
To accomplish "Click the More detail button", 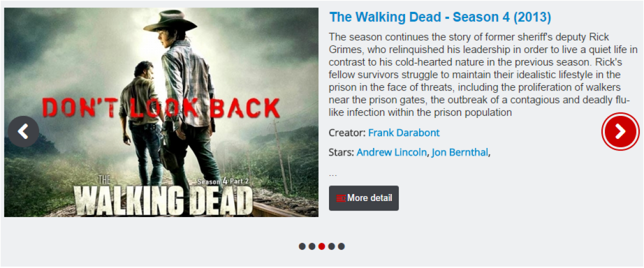I will coord(364,198).
